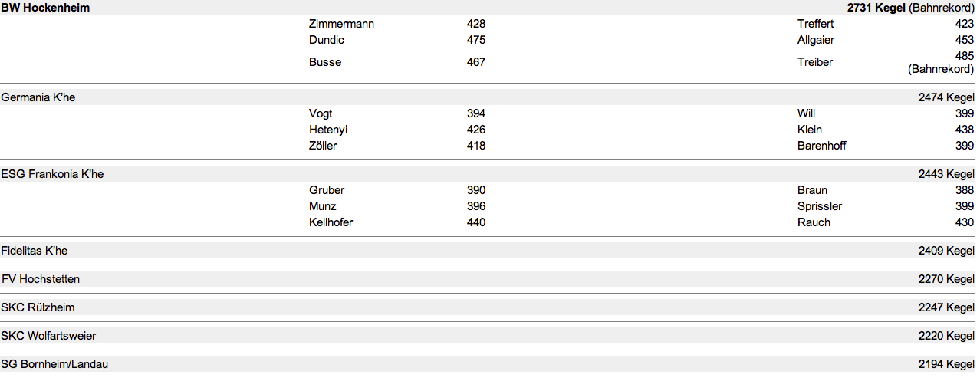The width and height of the screenshot is (980, 378).
Task: Select the 2474 Kegel total
Action: [x=946, y=97]
